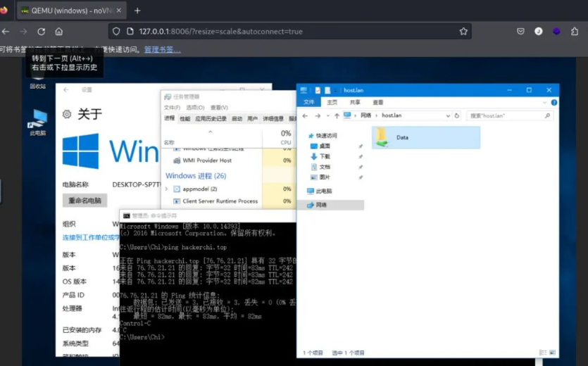Open the 查看 tab in Explorer ribbon
Screen dimensions: 588x366
coord(378,103)
